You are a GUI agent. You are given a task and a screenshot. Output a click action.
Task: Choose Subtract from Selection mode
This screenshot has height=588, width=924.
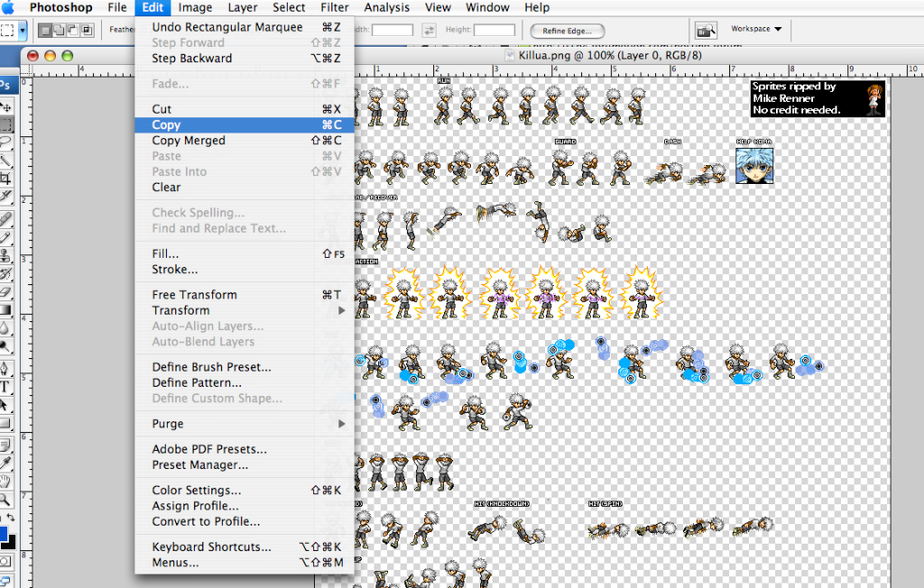pos(73,30)
